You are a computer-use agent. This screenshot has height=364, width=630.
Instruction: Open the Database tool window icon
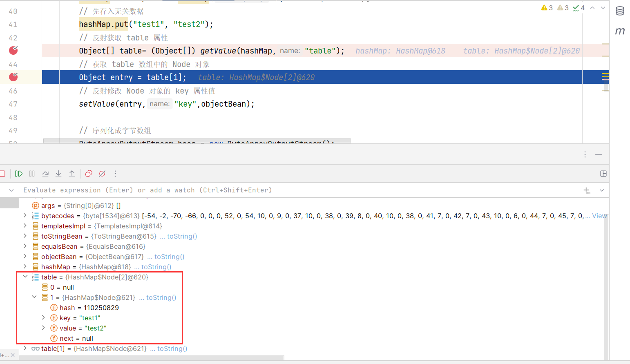click(620, 11)
